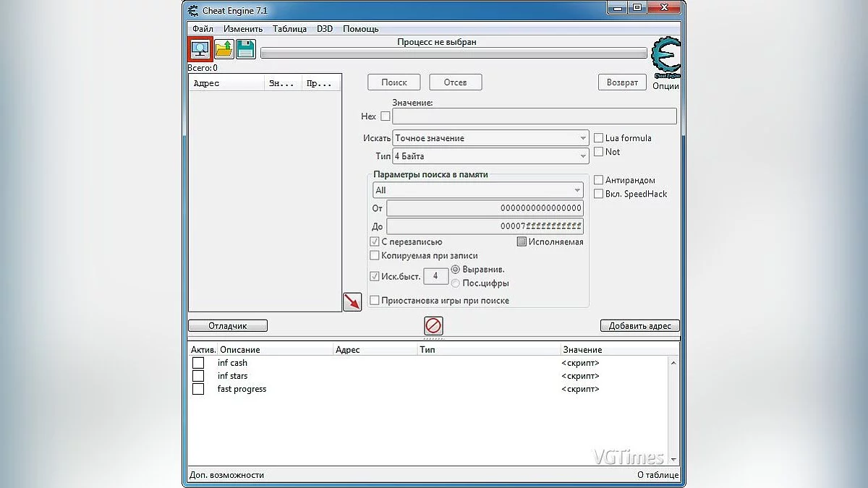Activate the inf cash script checkbox
The width and height of the screenshot is (868, 488).
pos(197,363)
